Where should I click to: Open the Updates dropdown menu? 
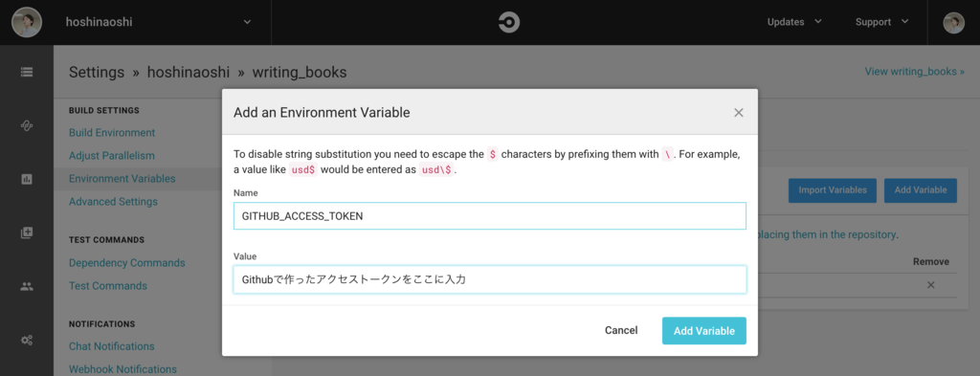click(x=794, y=22)
